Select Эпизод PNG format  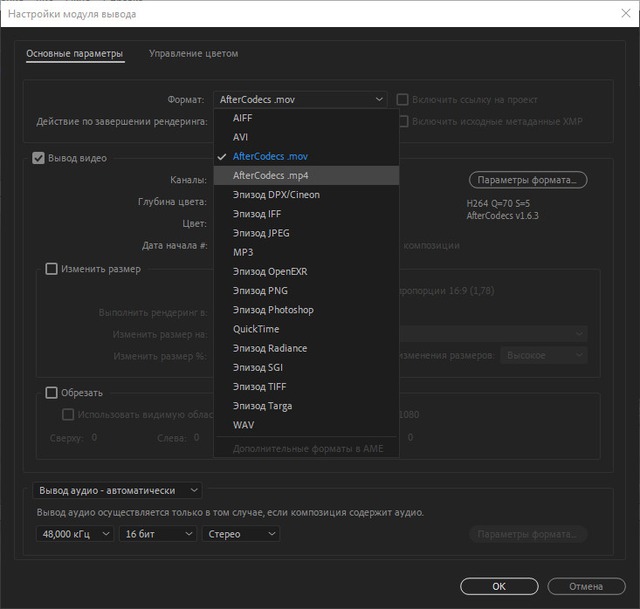coord(260,290)
